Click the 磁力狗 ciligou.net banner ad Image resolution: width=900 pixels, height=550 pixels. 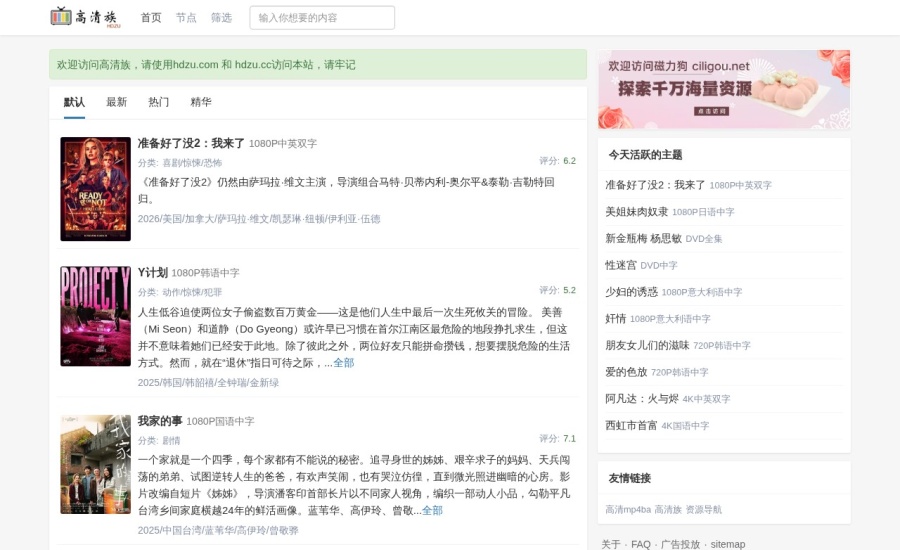click(x=724, y=89)
